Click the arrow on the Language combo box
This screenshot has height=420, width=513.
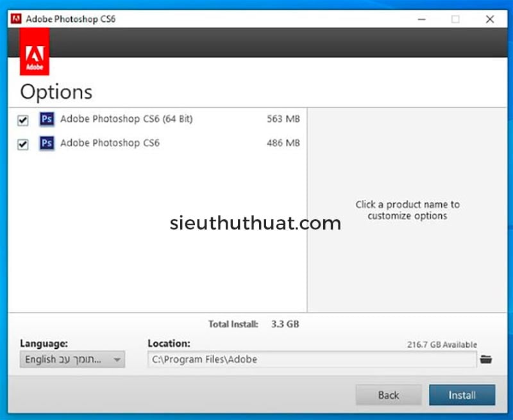pos(117,360)
